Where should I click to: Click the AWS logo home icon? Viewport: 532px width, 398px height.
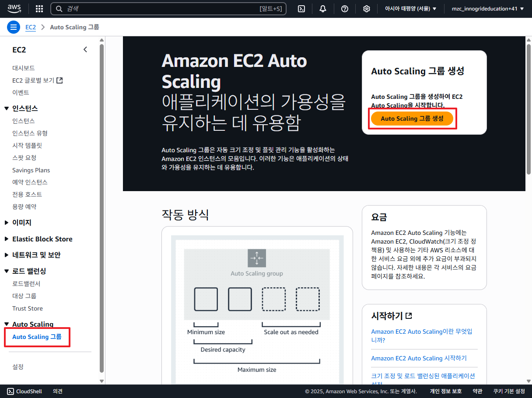pyautogui.click(x=14, y=9)
